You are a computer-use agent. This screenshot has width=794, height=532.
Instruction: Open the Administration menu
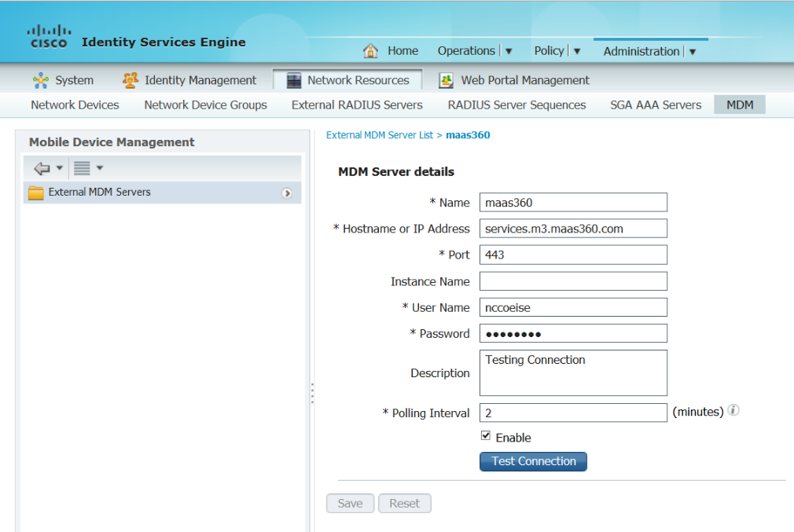(x=641, y=52)
